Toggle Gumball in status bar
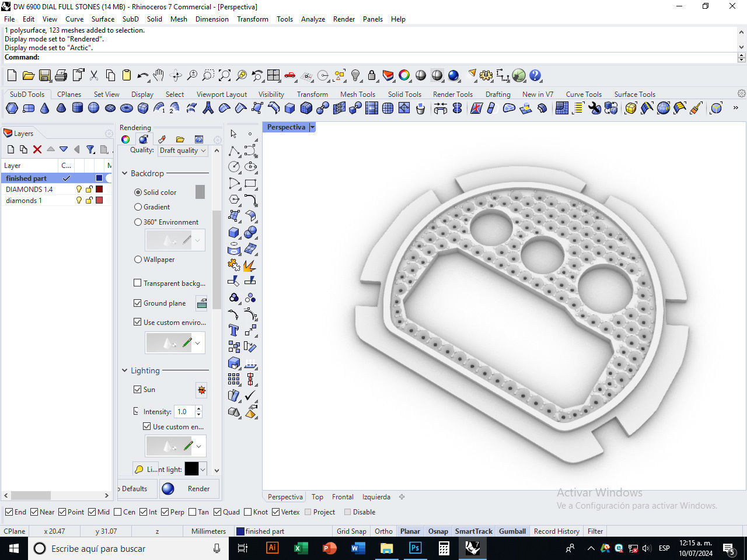The height and width of the screenshot is (560, 747). (512, 531)
